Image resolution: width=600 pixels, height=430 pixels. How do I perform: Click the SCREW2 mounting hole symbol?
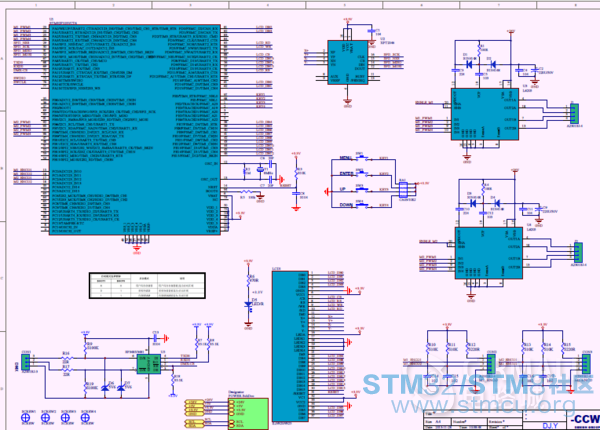[46, 417]
